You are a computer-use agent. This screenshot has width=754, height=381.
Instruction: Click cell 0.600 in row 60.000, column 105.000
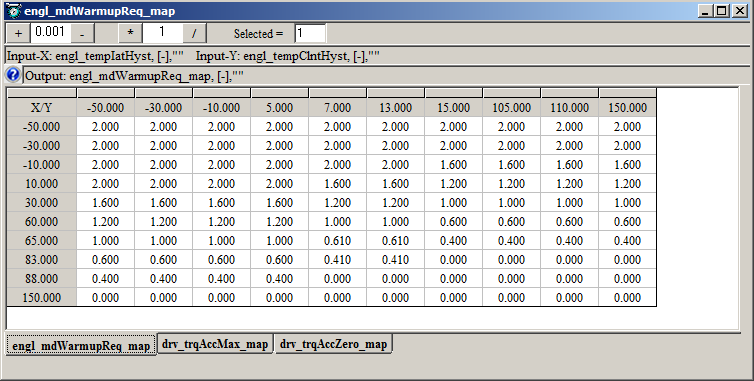tap(512, 221)
